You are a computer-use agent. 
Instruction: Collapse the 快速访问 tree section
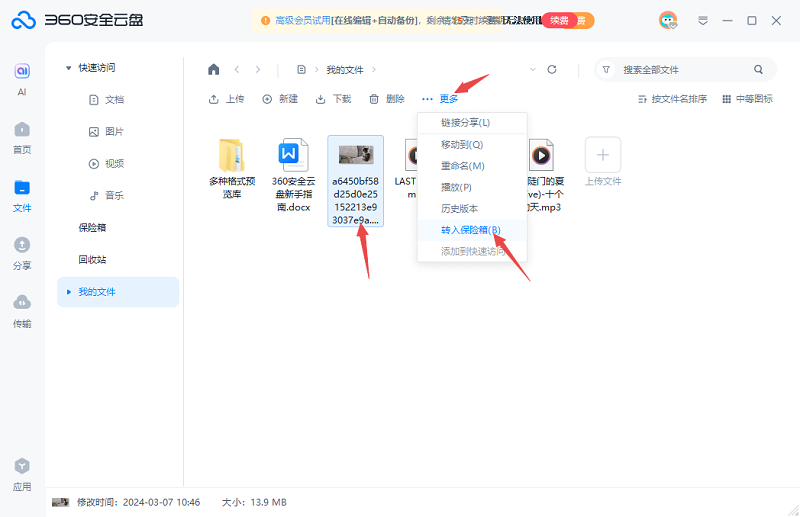coord(68,68)
